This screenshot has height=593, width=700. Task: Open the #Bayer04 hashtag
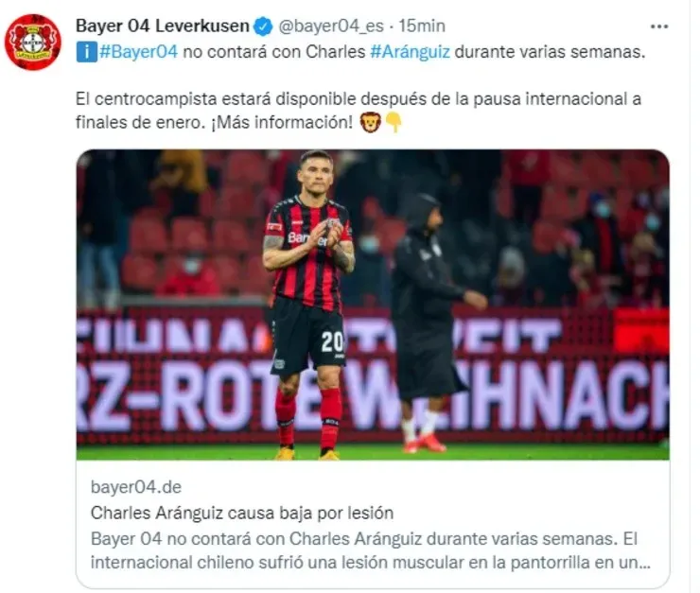click(x=138, y=52)
